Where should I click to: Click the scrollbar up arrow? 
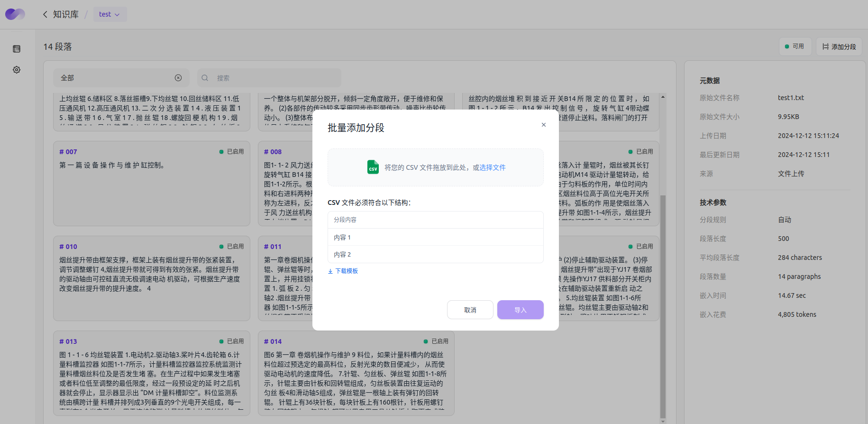pos(663,97)
